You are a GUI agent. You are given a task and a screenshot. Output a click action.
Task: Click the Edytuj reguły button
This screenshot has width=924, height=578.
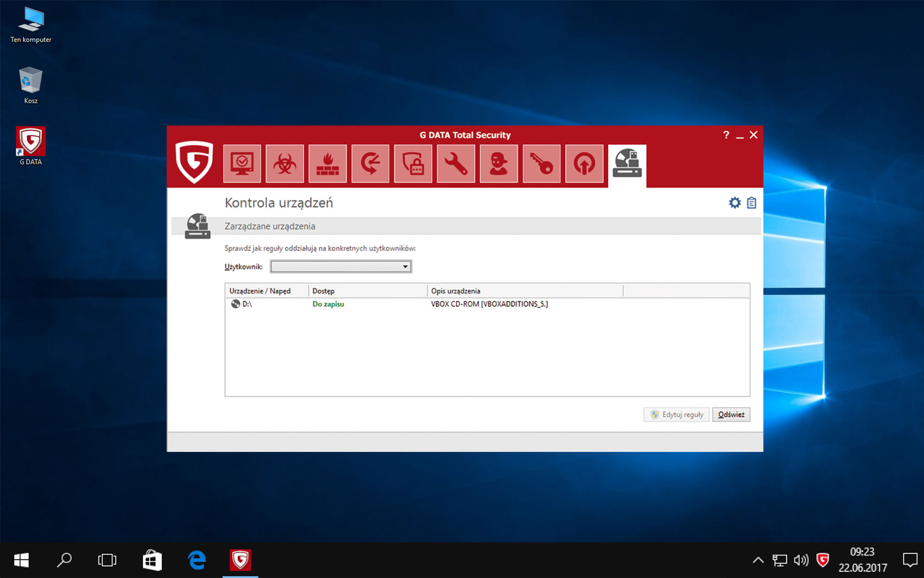point(676,415)
